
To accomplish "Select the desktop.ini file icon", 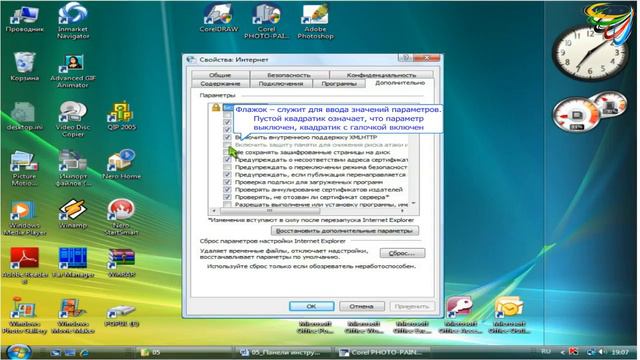I will tap(24, 116).
